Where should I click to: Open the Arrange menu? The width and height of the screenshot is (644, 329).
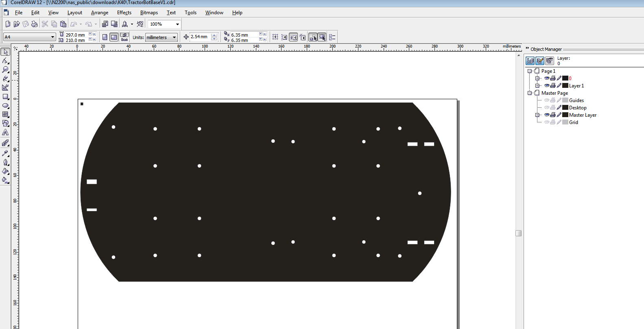pos(100,13)
